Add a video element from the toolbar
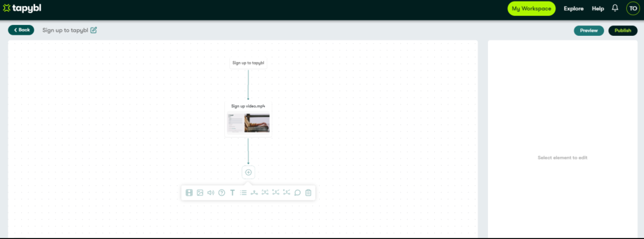This screenshot has height=239, width=644. [x=189, y=193]
